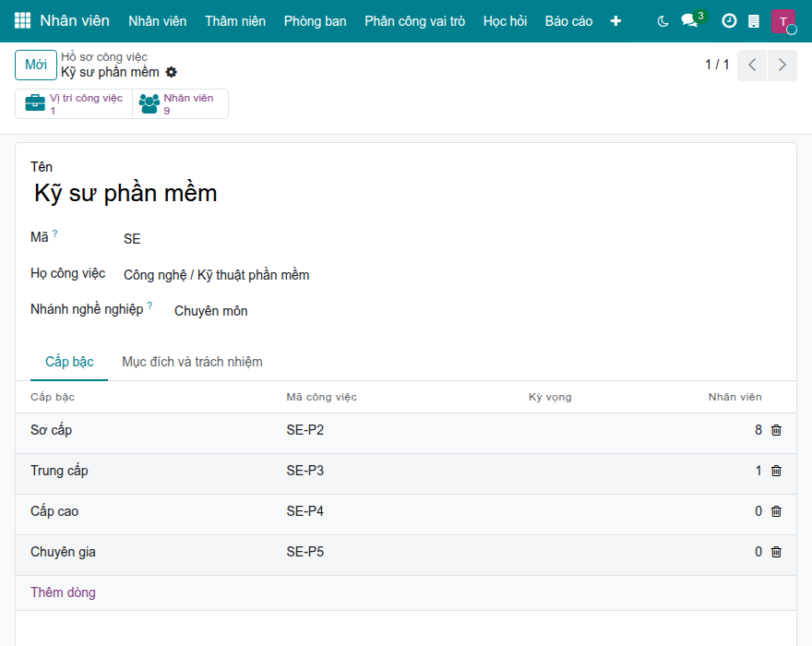Sort by Mã công việc column header

(x=322, y=398)
